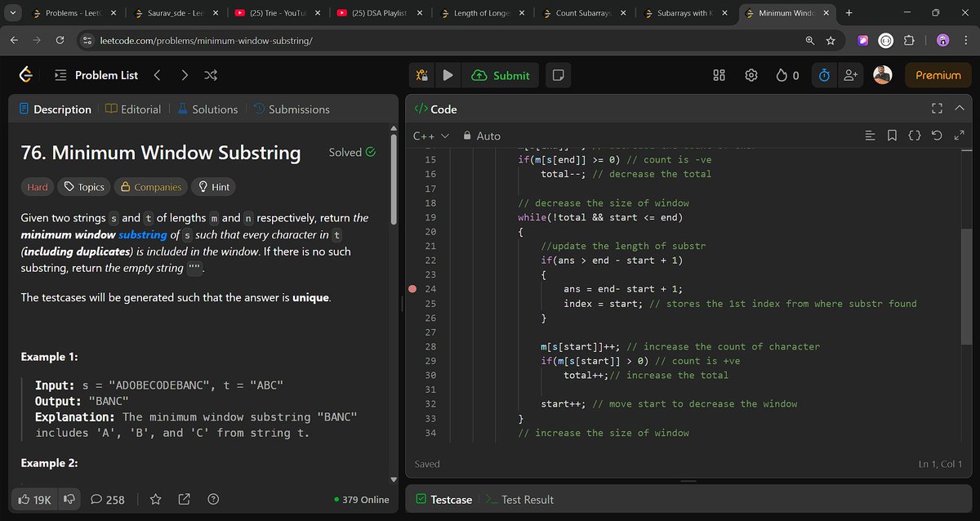Open the notes sticky icon

point(558,75)
